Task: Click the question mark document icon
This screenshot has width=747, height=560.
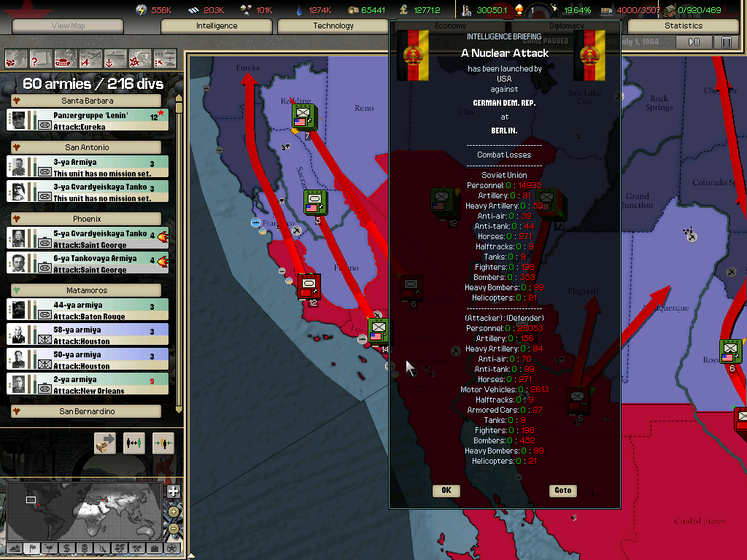Action: coord(42,58)
